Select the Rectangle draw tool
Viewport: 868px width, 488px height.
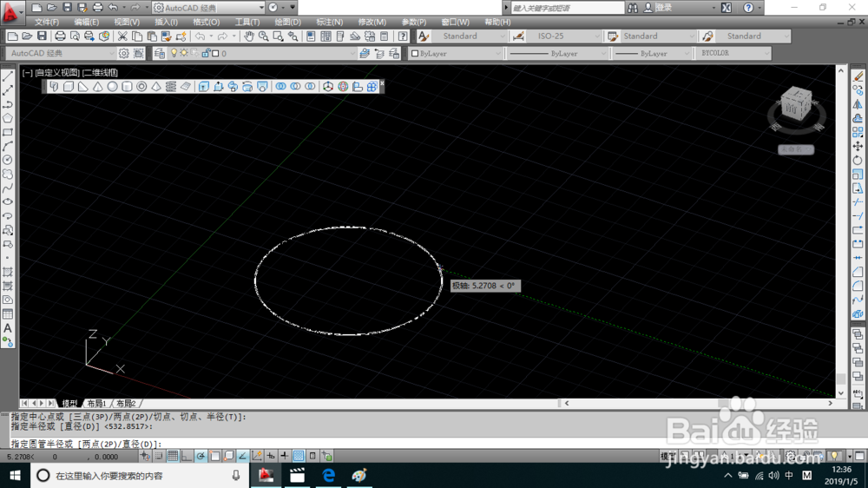coord(8,132)
